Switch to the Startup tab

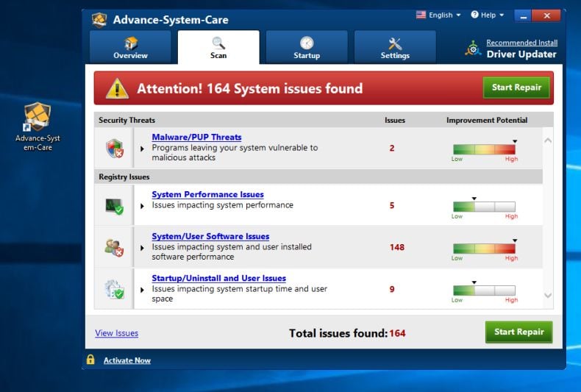[x=307, y=47]
